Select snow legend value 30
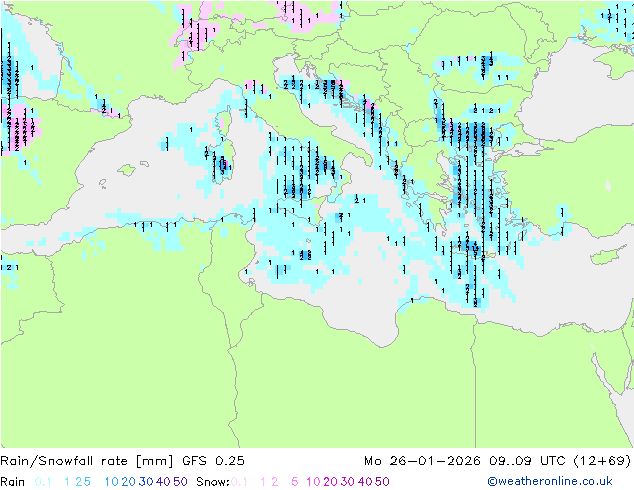This screenshot has width=634, height=490. tap(348, 482)
